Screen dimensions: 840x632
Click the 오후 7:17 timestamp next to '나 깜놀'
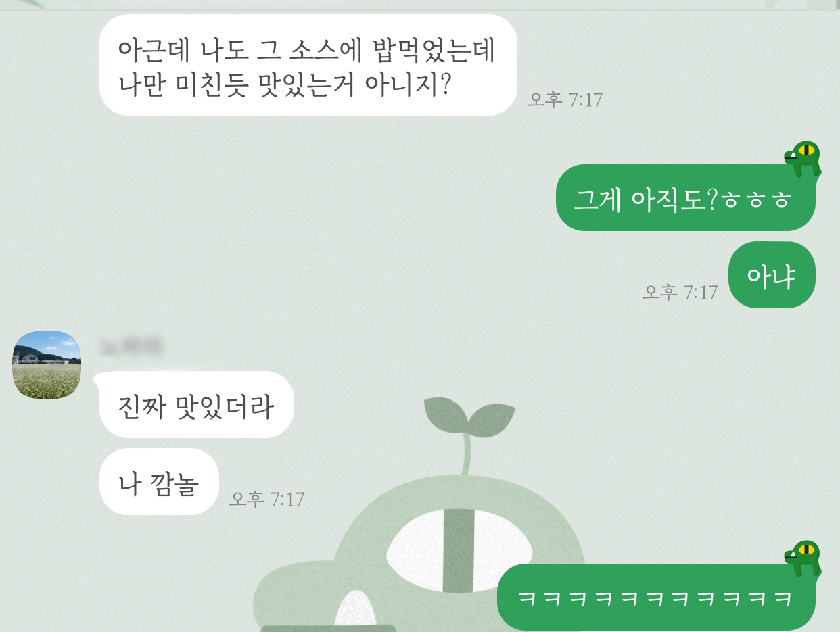pyautogui.click(x=266, y=499)
